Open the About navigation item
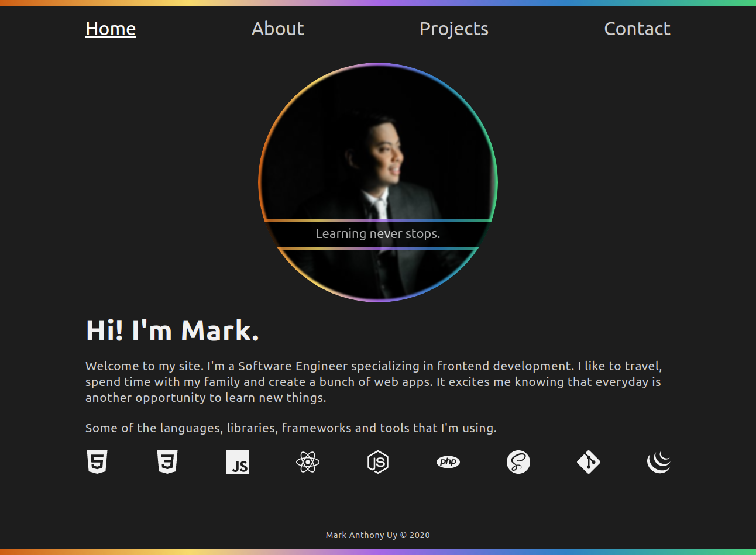Screen dimensions: 756x555 pyautogui.click(x=277, y=28)
